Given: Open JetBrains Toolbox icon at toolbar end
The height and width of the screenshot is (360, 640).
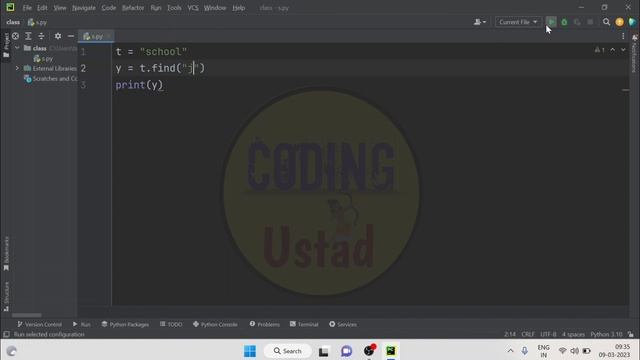Looking at the screenshot, I should point(633,22).
